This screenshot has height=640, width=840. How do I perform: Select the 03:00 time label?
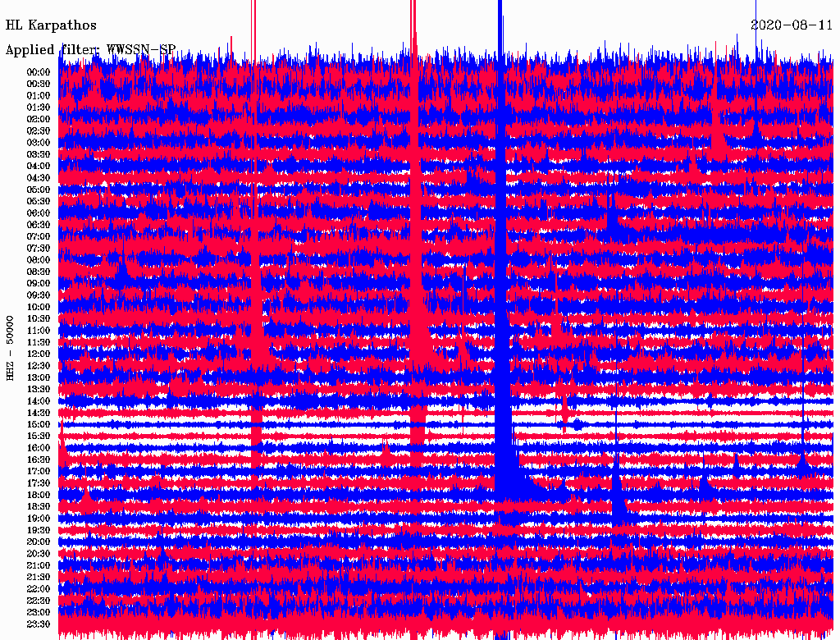click(39, 143)
